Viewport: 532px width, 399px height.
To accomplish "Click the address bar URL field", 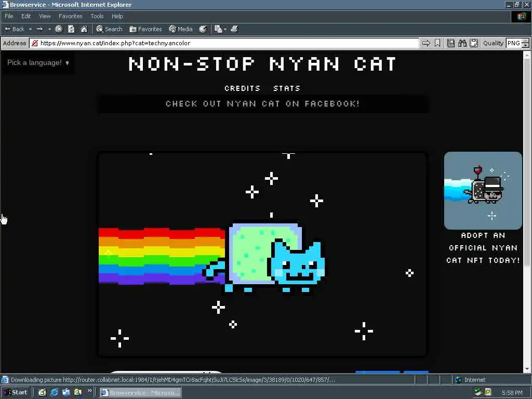I will pyautogui.click(x=224, y=43).
